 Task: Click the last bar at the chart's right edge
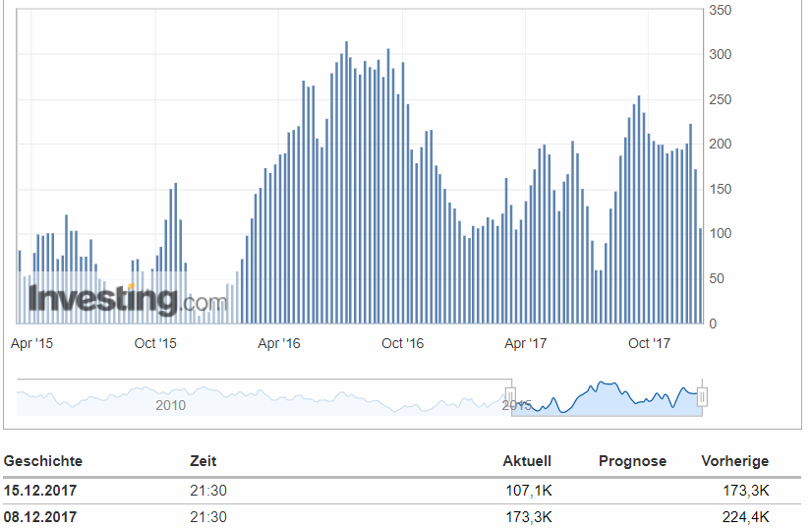pyautogui.click(x=700, y=275)
